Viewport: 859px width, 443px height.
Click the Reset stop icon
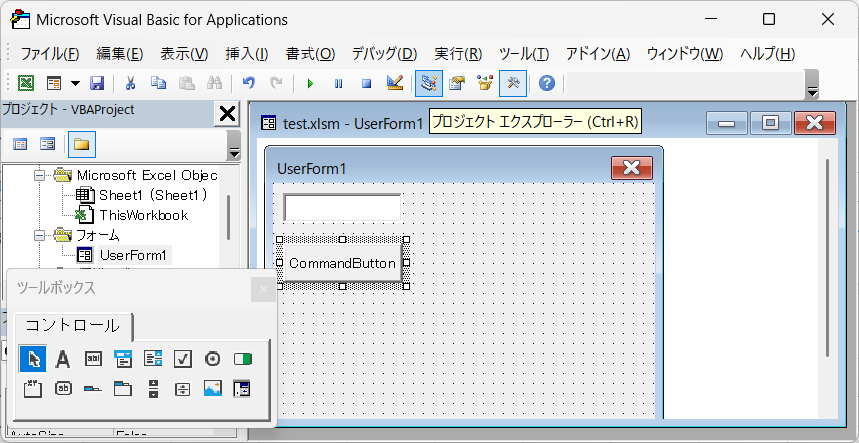pyautogui.click(x=366, y=83)
